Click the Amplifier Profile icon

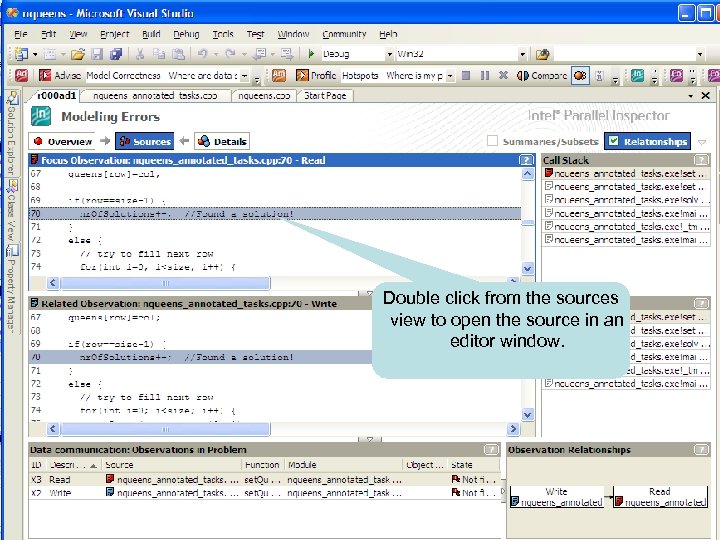pyautogui.click(x=302, y=75)
